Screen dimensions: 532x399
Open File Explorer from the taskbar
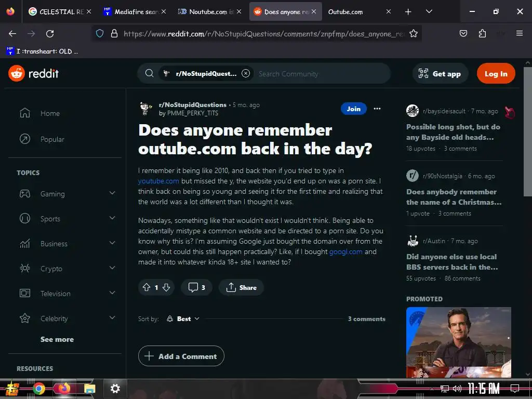click(89, 389)
